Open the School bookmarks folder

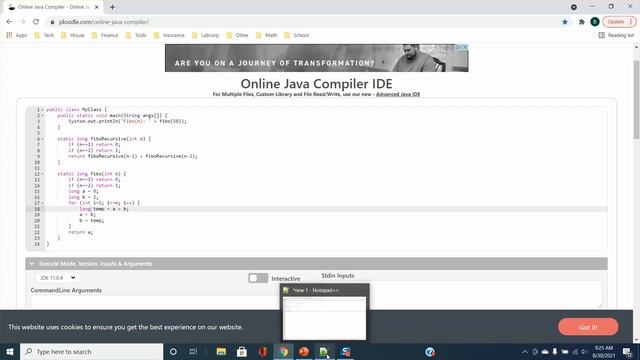(297, 35)
